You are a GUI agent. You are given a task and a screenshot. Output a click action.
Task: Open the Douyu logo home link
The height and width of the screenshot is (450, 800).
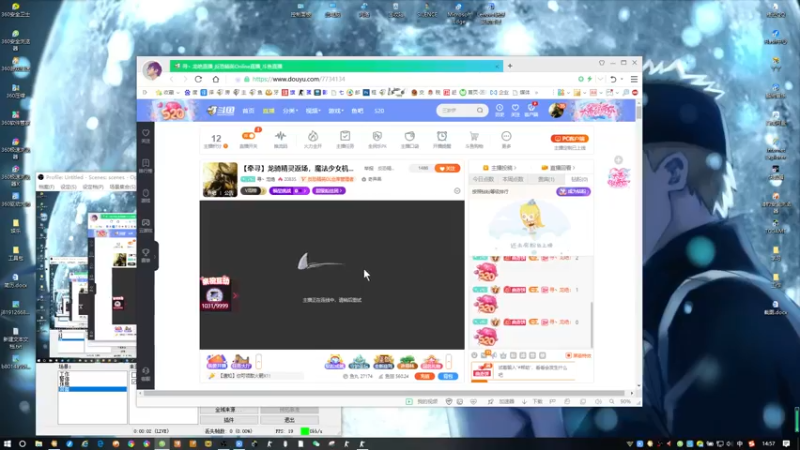(x=220, y=110)
